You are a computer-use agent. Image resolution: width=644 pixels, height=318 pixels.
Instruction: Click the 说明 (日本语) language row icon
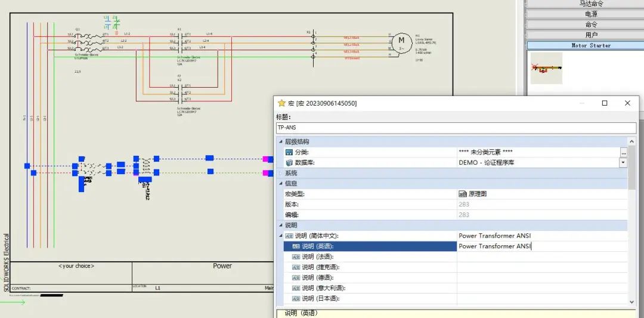click(296, 298)
